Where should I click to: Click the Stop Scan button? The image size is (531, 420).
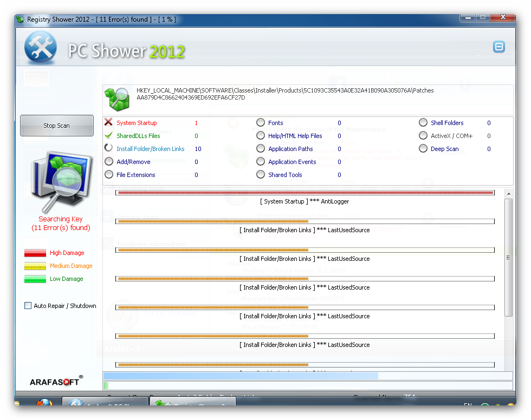[56, 126]
